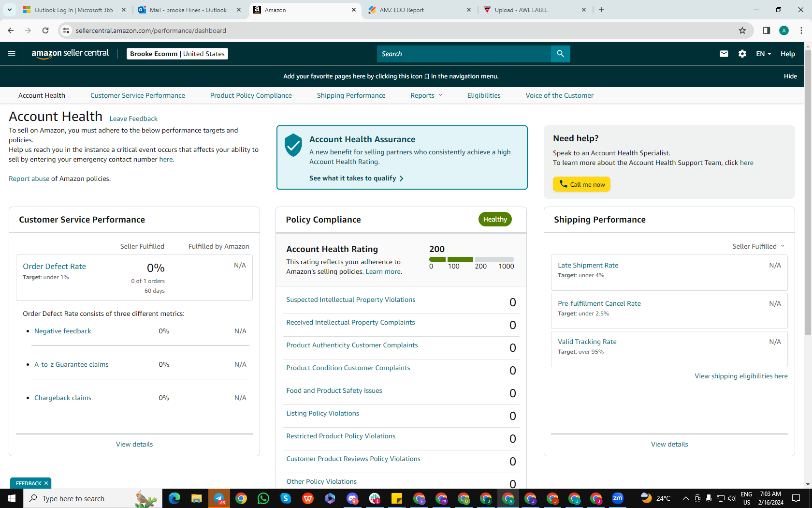Viewport: 812px width, 508px height.
Task: Switch to the Upload - AWL LABEL tab
Action: [x=535, y=10]
